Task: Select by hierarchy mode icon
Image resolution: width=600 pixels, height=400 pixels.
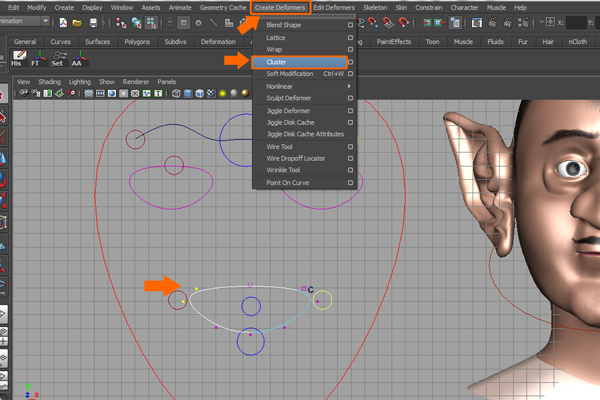Action: pyautogui.click(x=121, y=23)
